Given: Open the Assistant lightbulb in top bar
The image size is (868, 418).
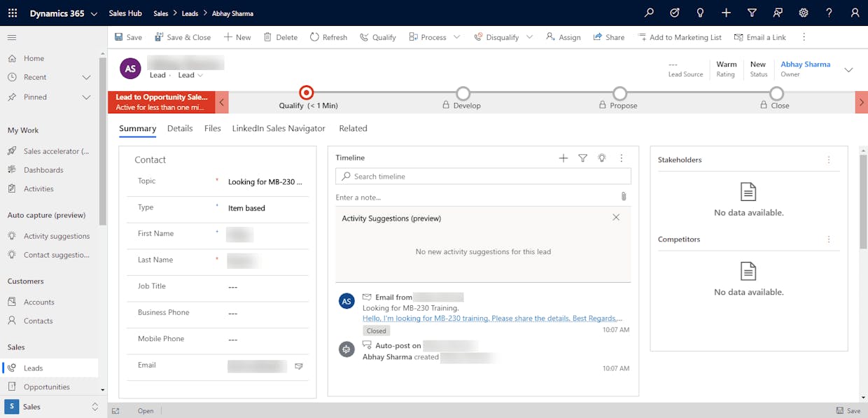Looking at the screenshot, I should 701,13.
